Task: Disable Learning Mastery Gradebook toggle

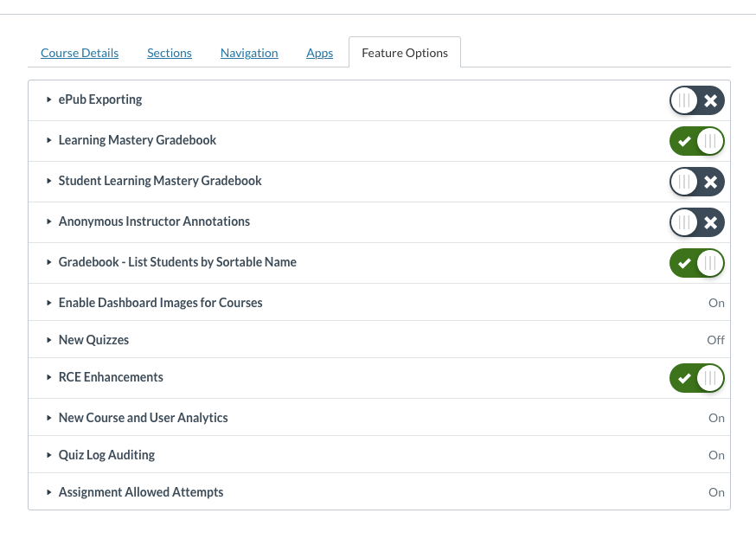Action: [696, 141]
